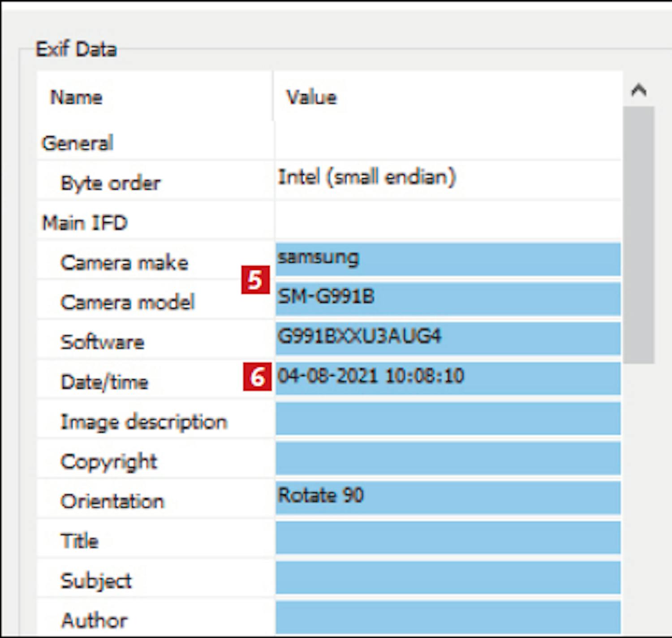
Task: Click the empty Title value field
Action: point(448,537)
